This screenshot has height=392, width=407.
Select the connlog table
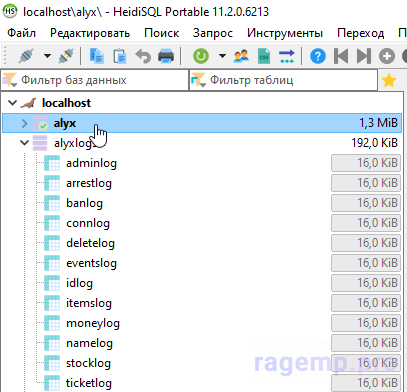[x=88, y=223]
